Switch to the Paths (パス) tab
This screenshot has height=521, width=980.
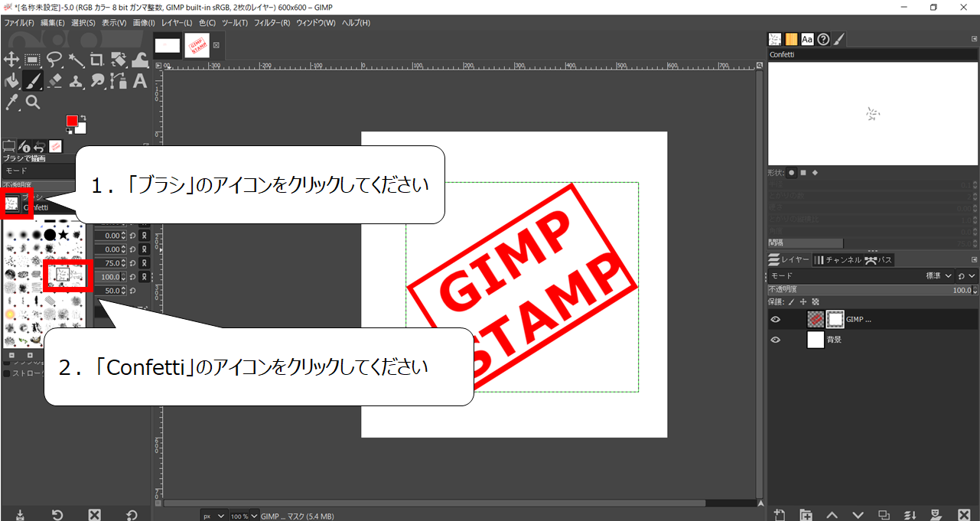click(x=879, y=260)
